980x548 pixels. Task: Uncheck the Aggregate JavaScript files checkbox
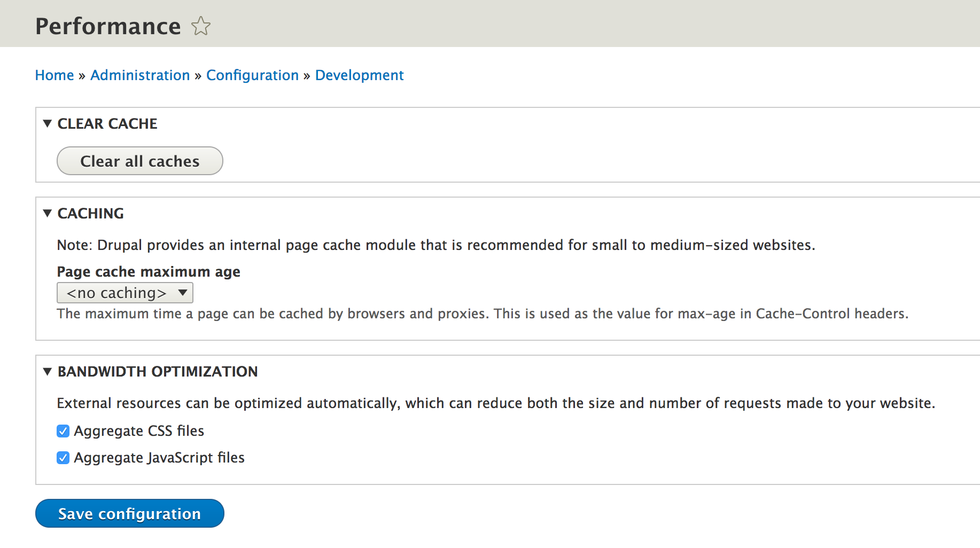click(x=63, y=458)
